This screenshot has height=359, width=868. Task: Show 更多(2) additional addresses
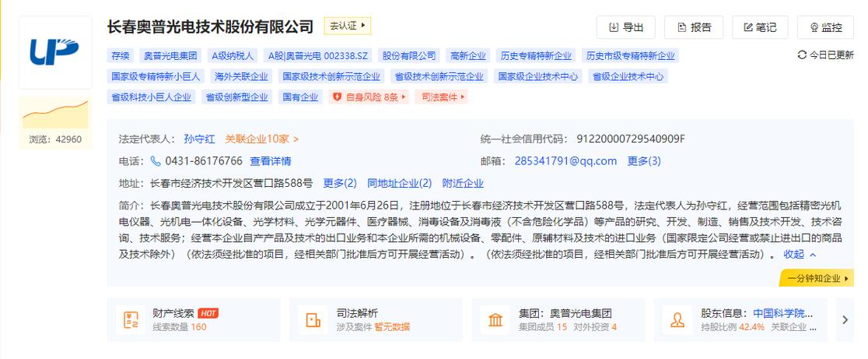[340, 183]
